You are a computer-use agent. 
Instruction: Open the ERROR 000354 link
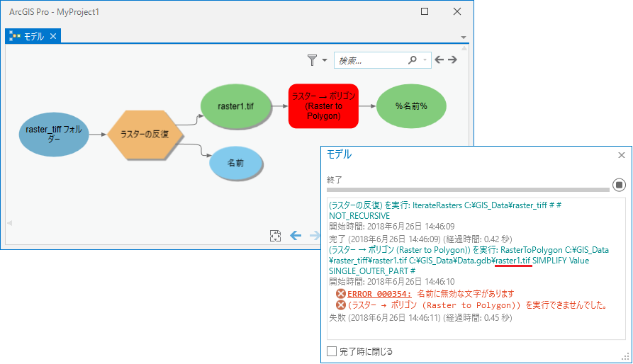pyautogui.click(x=379, y=294)
